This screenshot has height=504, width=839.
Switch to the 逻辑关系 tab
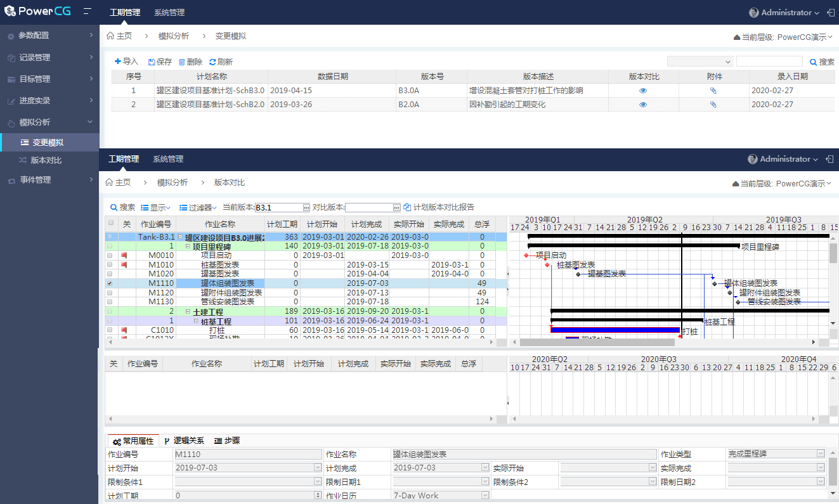[184, 441]
